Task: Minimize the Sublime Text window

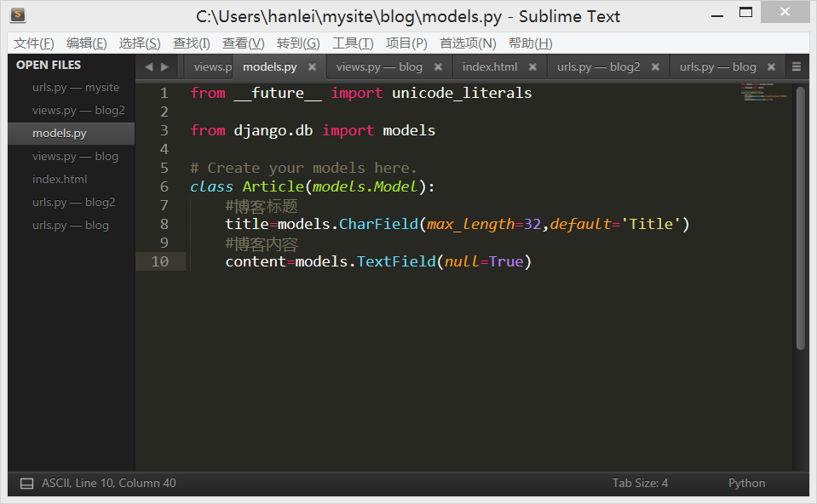Action: tap(717, 14)
